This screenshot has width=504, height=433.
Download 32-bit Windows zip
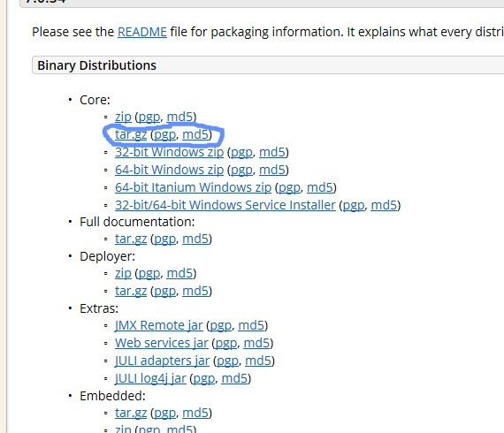point(169,152)
